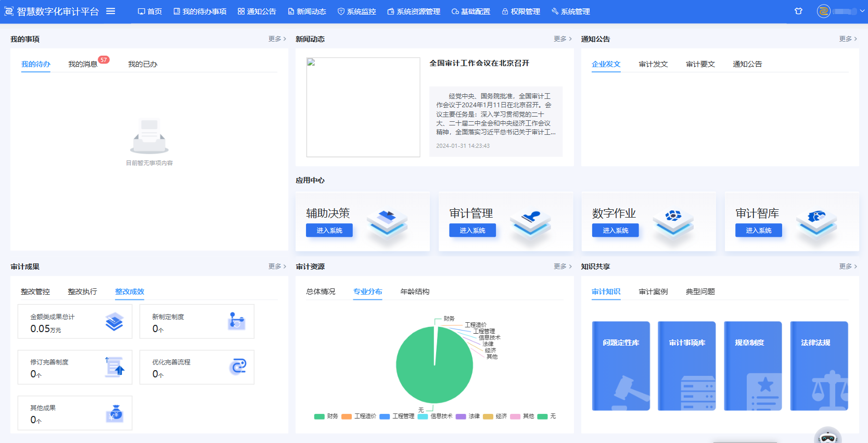The width and height of the screenshot is (868, 443).
Task: Click the 金额类成果总计 layers icon
Action: [114, 322]
